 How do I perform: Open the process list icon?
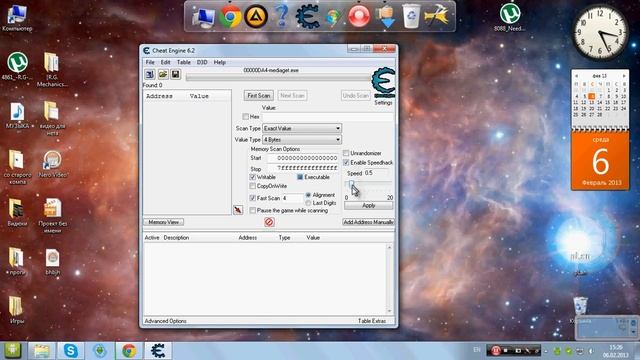coord(150,74)
